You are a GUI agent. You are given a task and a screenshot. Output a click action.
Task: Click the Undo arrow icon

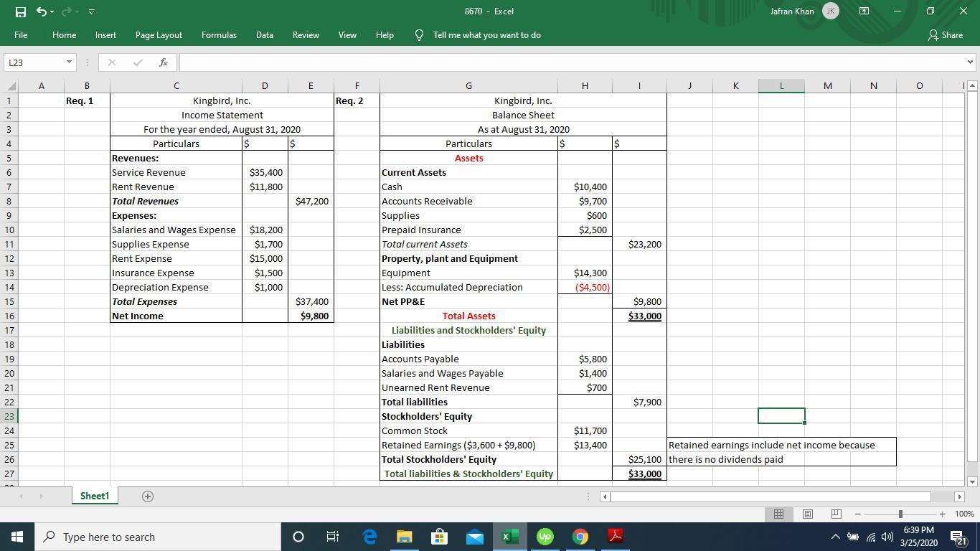click(42, 11)
